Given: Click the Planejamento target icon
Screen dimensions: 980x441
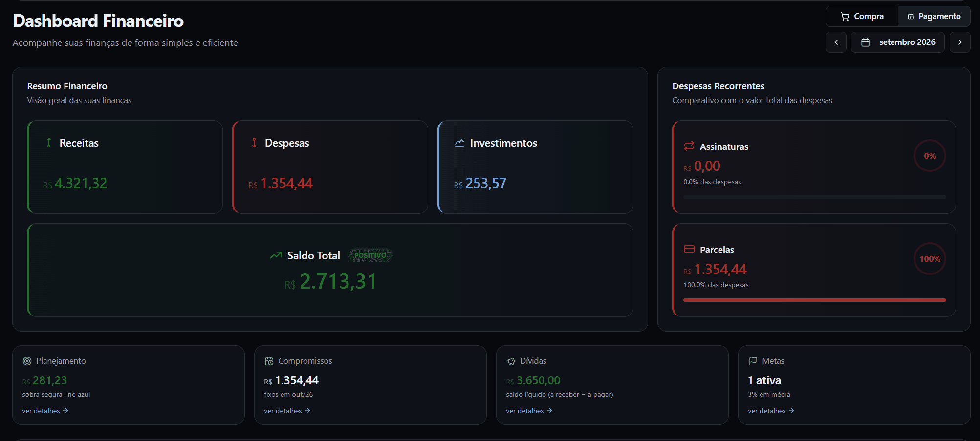Looking at the screenshot, I should tap(27, 361).
